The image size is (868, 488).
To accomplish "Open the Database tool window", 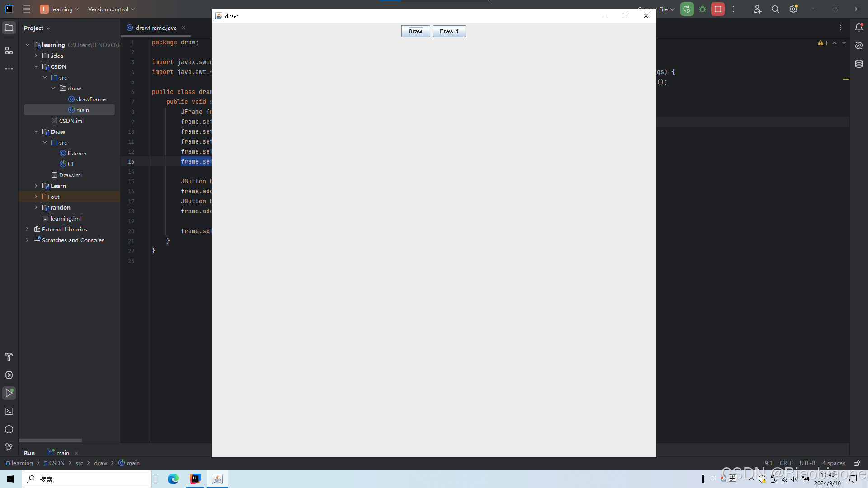I will [x=859, y=64].
